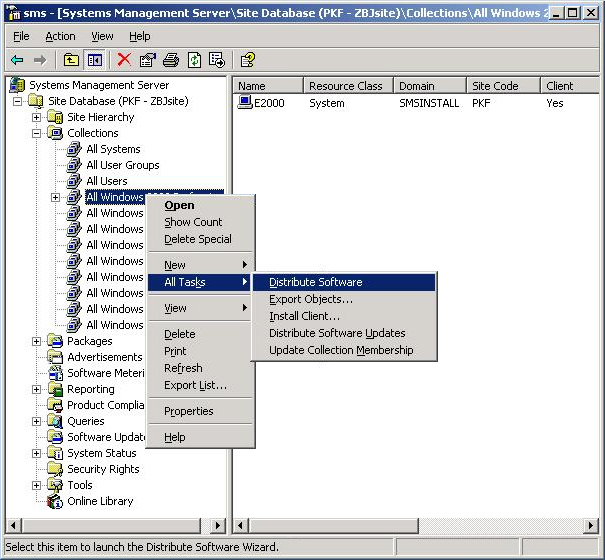Image resolution: width=605 pixels, height=560 pixels.
Task: Click the All Systems collection icon
Action: tap(74, 149)
